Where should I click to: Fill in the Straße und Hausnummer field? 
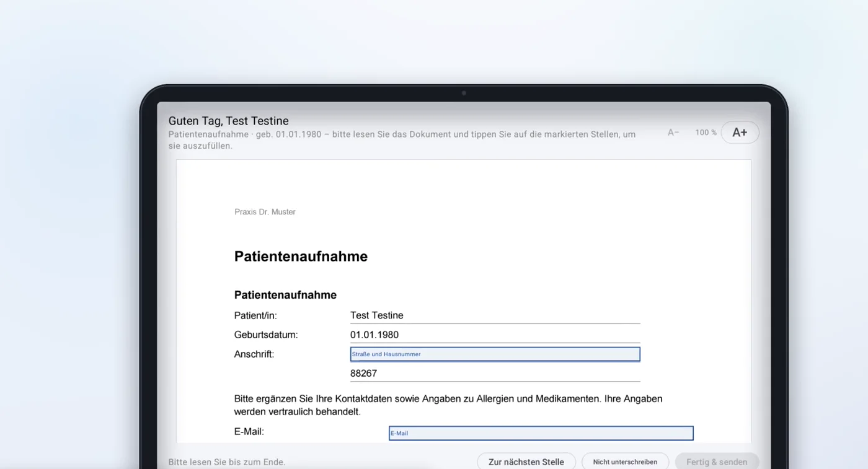point(495,354)
